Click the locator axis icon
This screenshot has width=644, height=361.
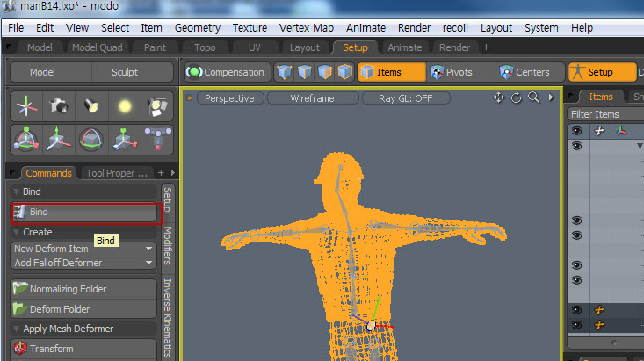[x=26, y=106]
